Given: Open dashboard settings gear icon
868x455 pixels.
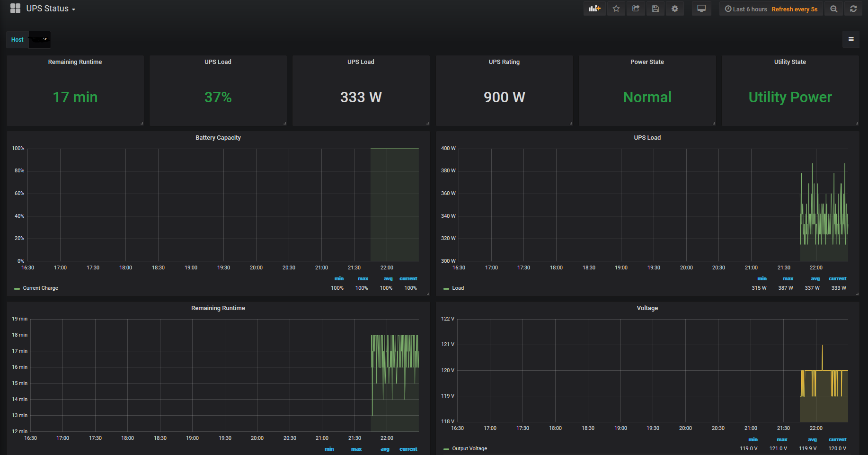Looking at the screenshot, I should (x=674, y=9).
